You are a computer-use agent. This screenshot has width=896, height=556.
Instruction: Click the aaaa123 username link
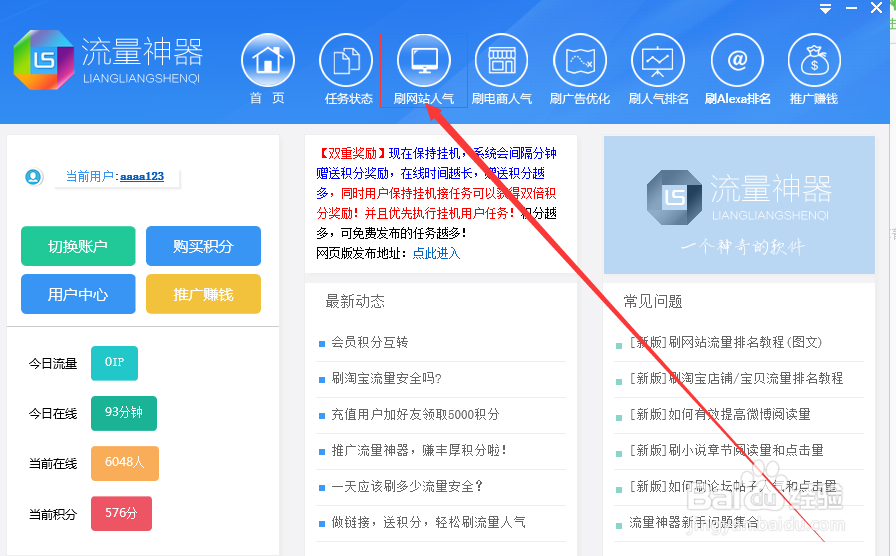tap(141, 176)
